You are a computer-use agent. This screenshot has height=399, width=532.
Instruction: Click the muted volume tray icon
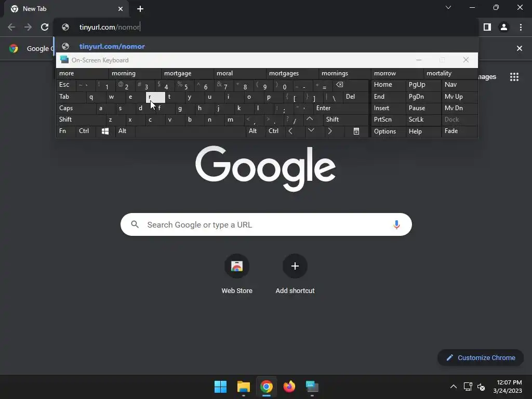(x=481, y=387)
